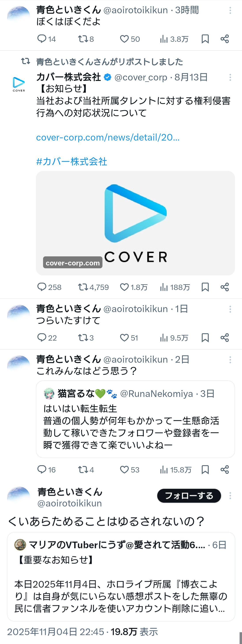This screenshot has height=644, width=242.
Task: Open the cover-corp.com/news/detail link
Action: point(108,137)
